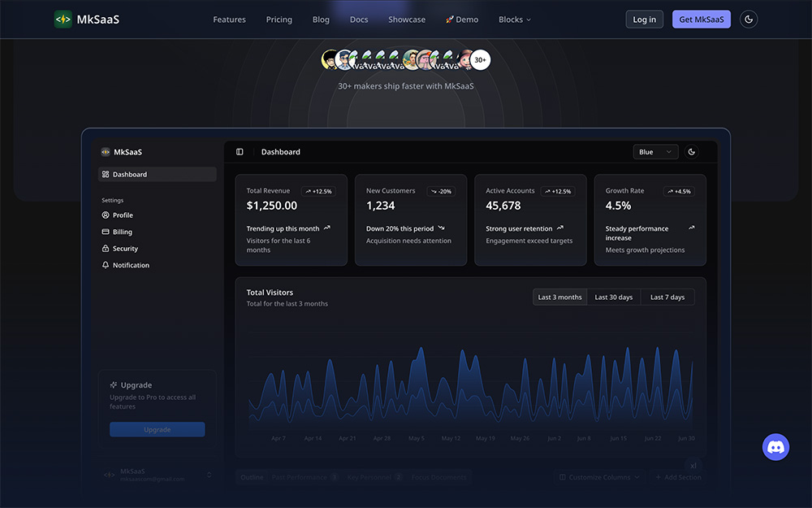Click the $1,250.00 revenue value
This screenshot has width=812, height=508.
pos(272,206)
